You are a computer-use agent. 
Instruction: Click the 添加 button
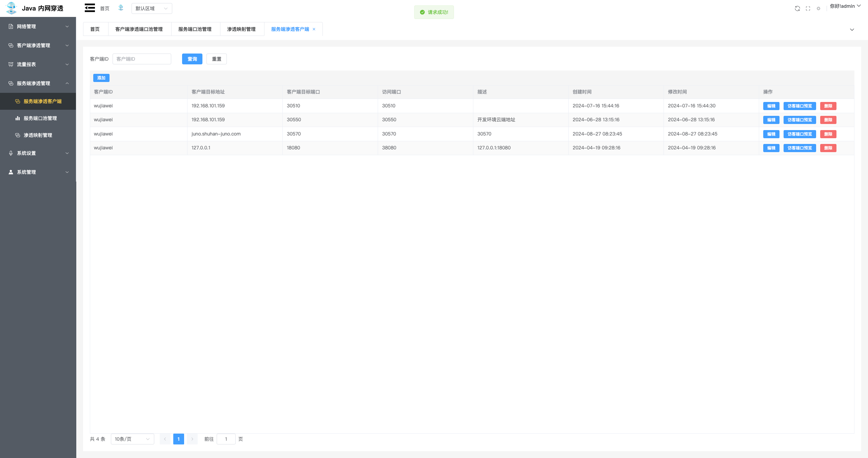pyautogui.click(x=101, y=78)
